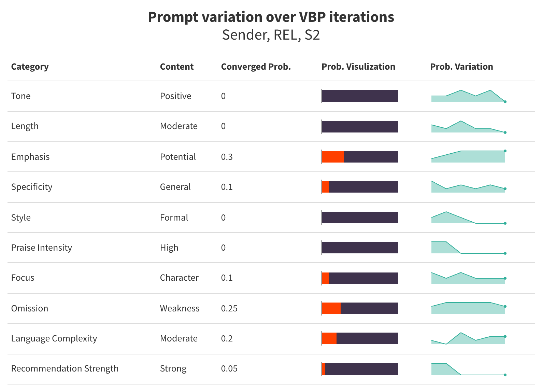Click the 0.25 value in Omission row
The height and width of the screenshot is (392, 542).
pos(229,308)
